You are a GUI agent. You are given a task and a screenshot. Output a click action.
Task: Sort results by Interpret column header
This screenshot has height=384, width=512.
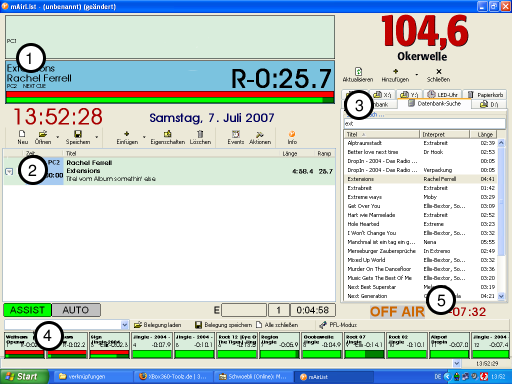pos(444,134)
